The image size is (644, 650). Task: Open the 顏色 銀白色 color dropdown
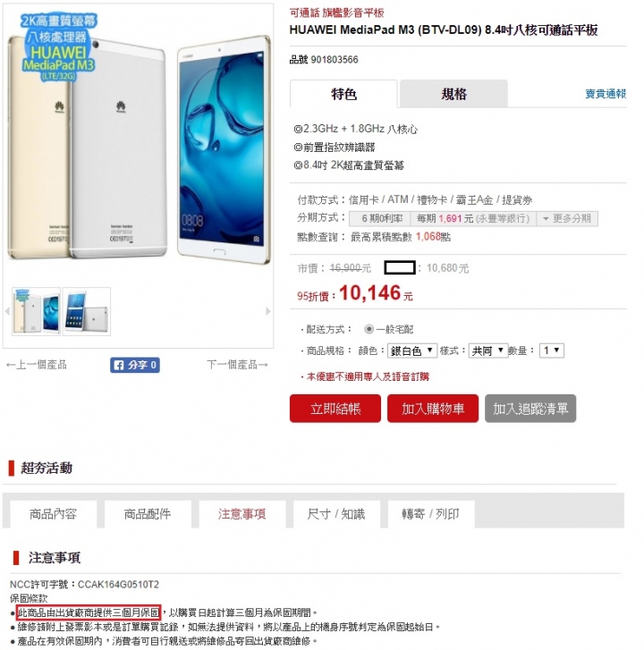[411, 350]
